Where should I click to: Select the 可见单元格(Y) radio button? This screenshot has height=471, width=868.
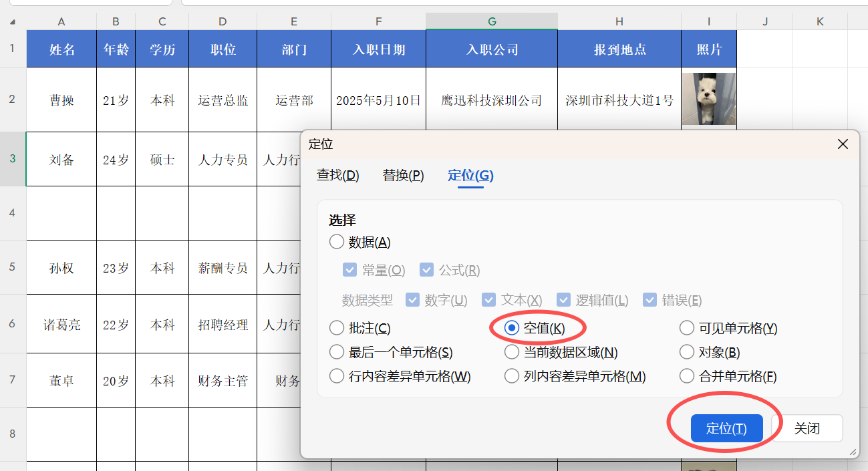tap(687, 327)
